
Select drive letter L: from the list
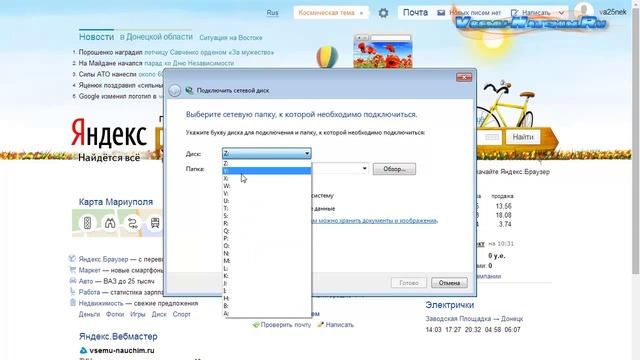click(x=267, y=269)
